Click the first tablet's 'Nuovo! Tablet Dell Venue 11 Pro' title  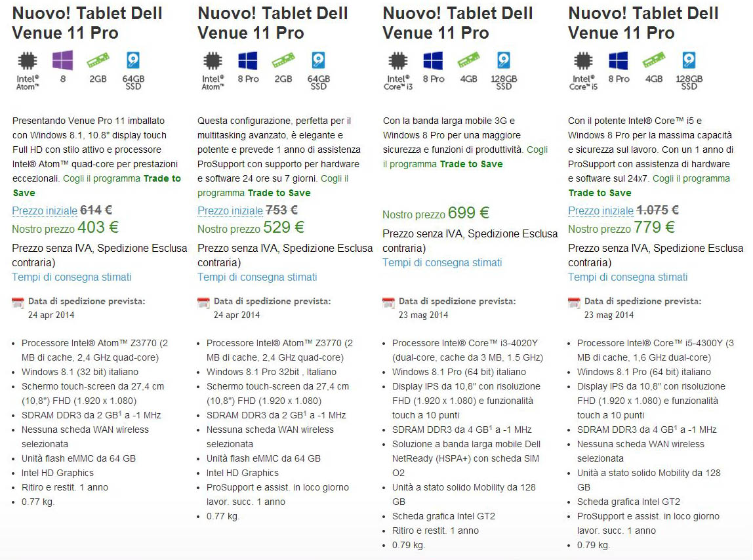click(87, 23)
